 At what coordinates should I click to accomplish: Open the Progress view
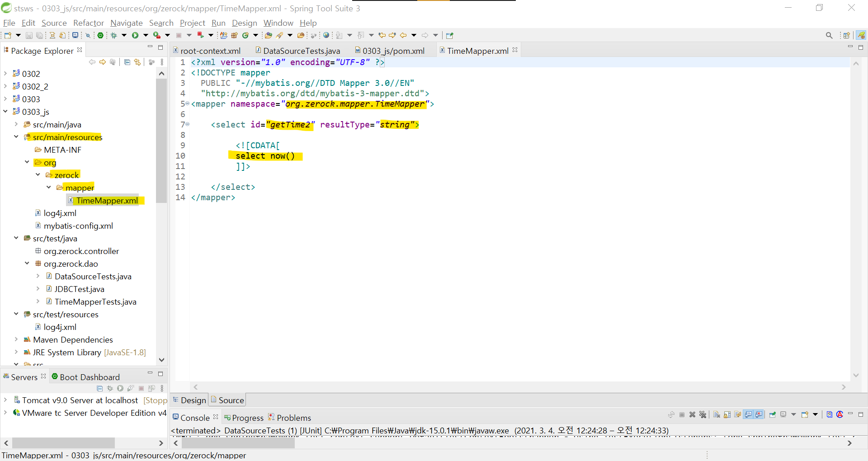click(x=247, y=418)
